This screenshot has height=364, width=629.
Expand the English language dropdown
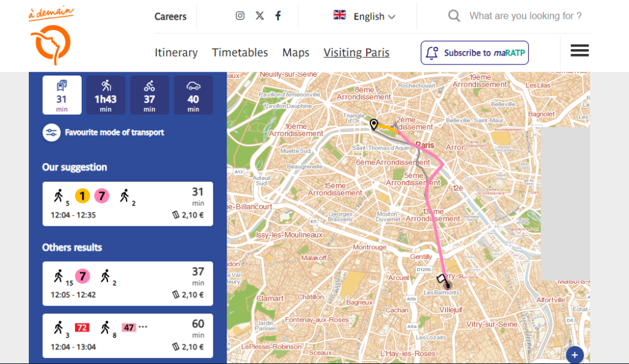point(365,17)
